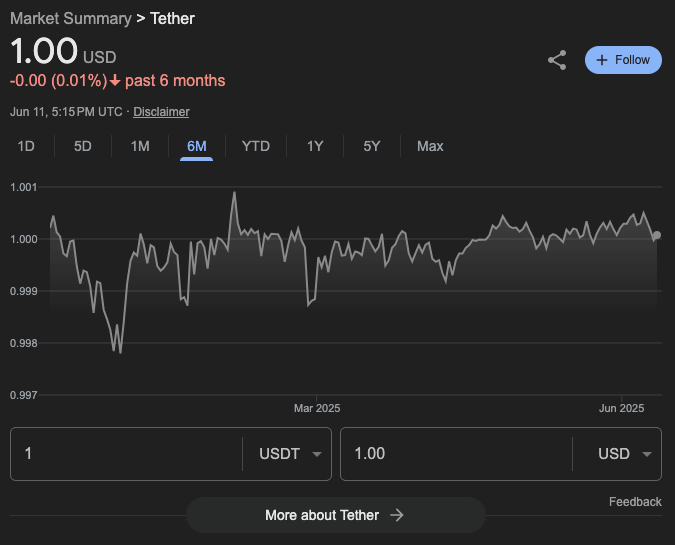This screenshot has height=545, width=675.
Task: Select the 1D time range tab
Action: [x=26, y=146]
